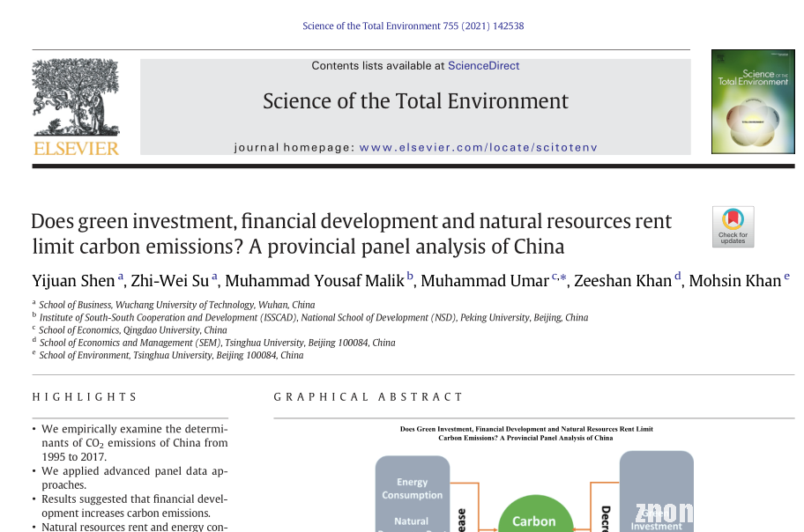Click author name Zhi-Wei Su
The width and height of the screenshot is (804, 532).
click(x=169, y=281)
